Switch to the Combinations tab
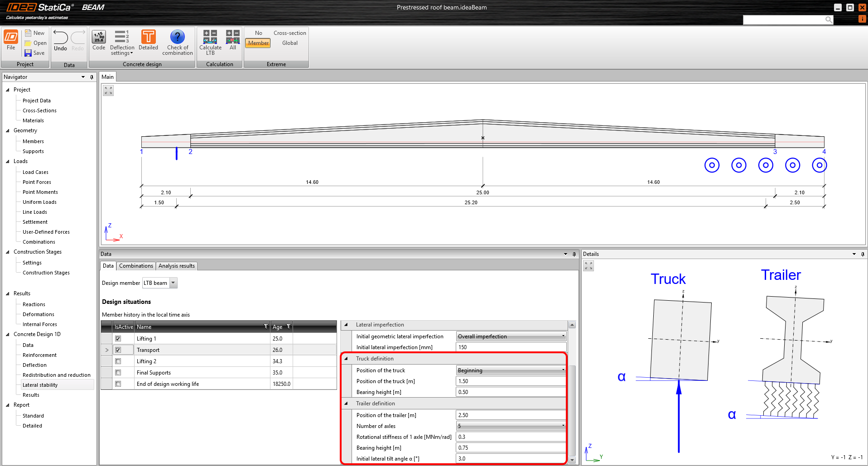Screen dimensions: 868x466 [136, 266]
